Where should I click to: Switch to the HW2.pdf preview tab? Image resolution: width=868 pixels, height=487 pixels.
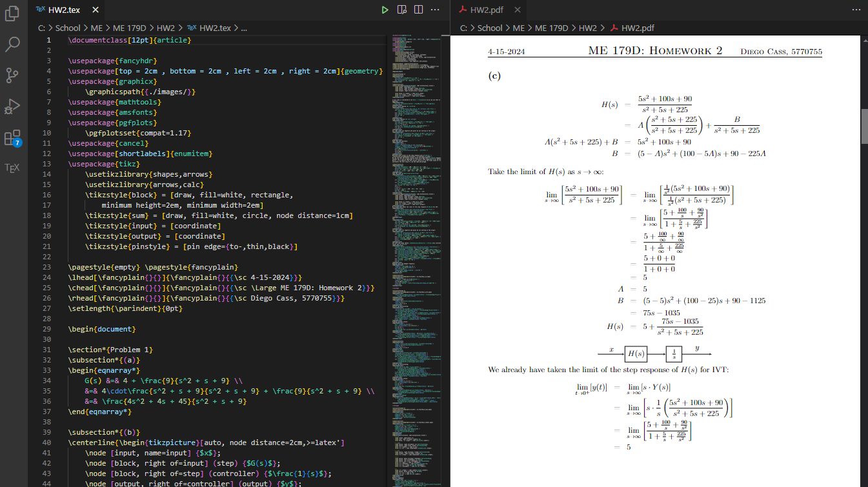pos(488,10)
